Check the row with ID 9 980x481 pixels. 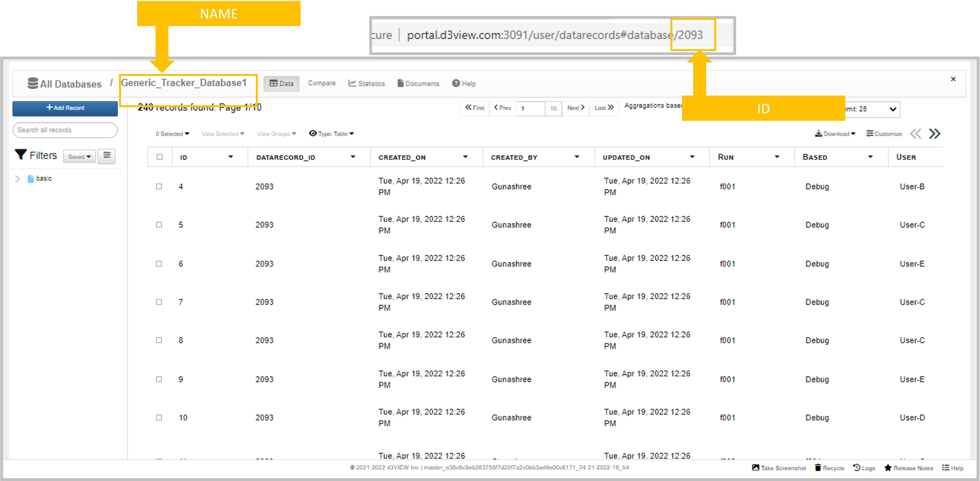point(159,379)
